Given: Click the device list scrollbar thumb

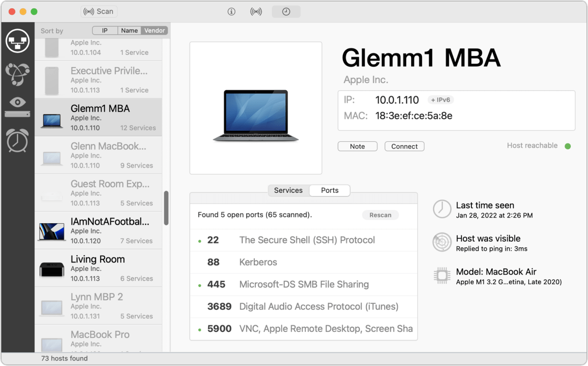Looking at the screenshot, I should 166,208.
